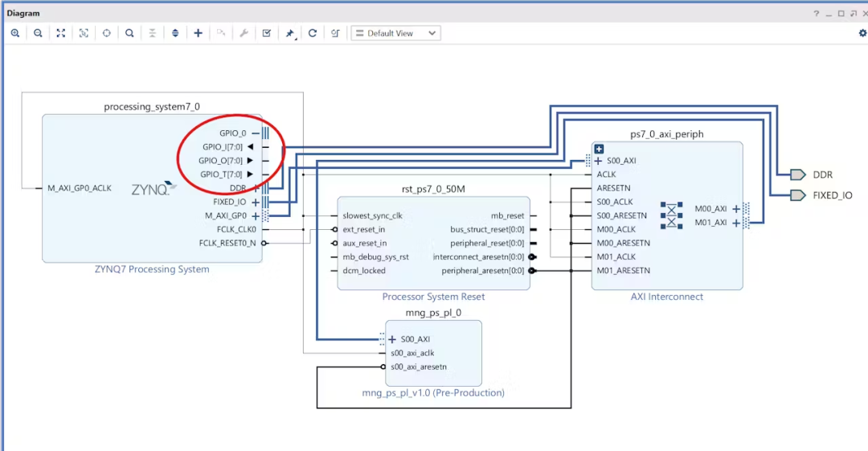Fit the whole diagram with Zoom Fit

[x=61, y=33]
